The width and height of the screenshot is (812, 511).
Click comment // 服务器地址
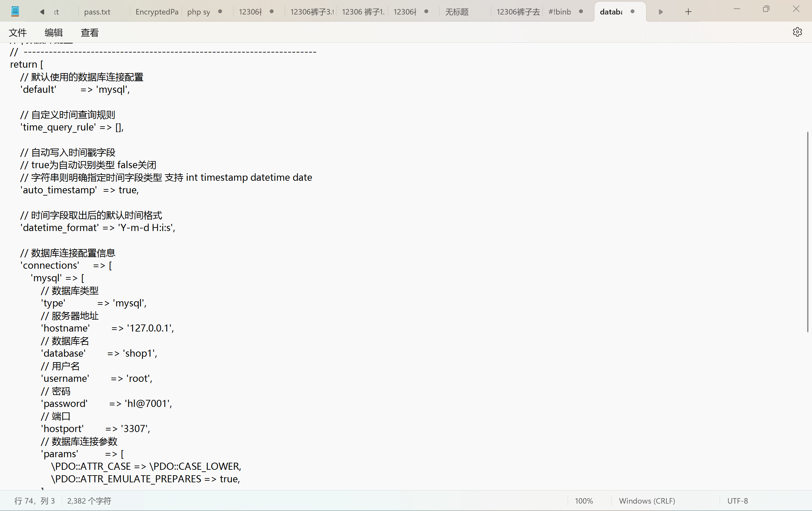[70, 315]
